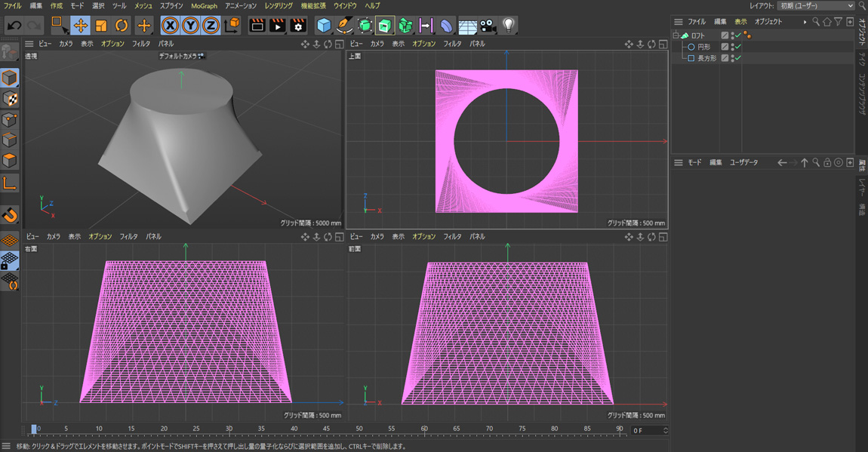Open the スプライン menu
This screenshot has width=868, height=452.
click(x=171, y=6)
